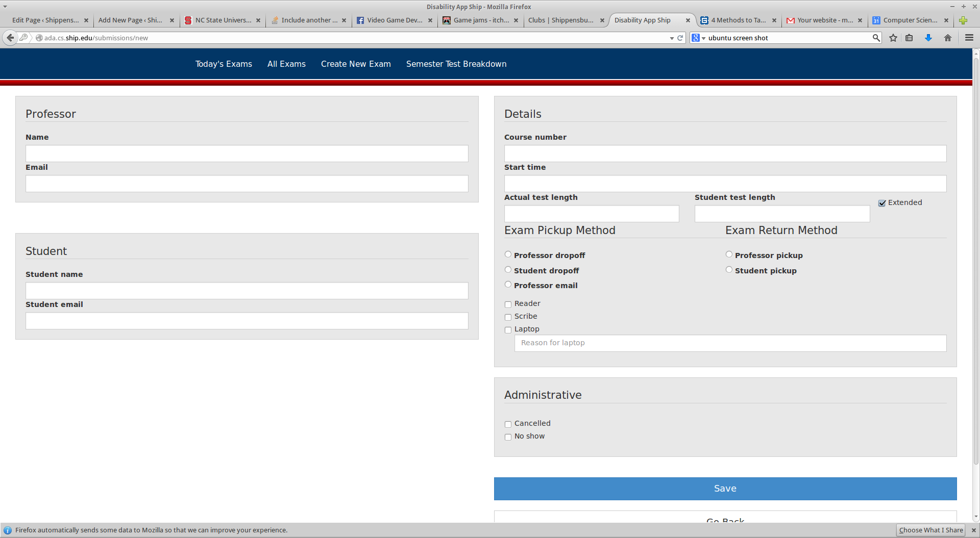Check the Cancelled checkbox

(x=508, y=424)
